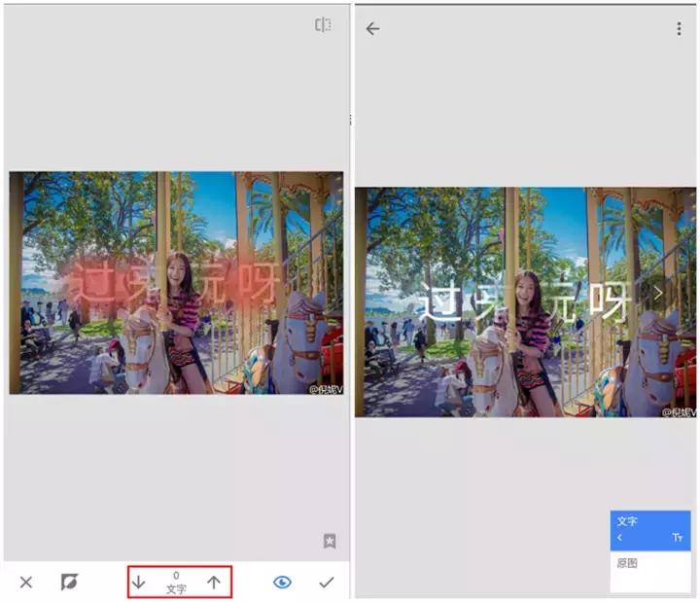Tap the right photo with white text

click(525, 302)
